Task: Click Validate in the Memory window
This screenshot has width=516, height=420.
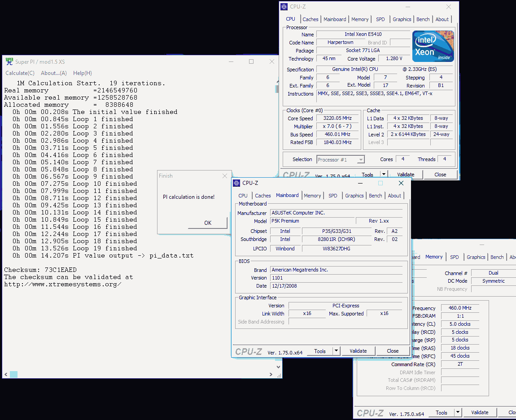Action: [480, 412]
